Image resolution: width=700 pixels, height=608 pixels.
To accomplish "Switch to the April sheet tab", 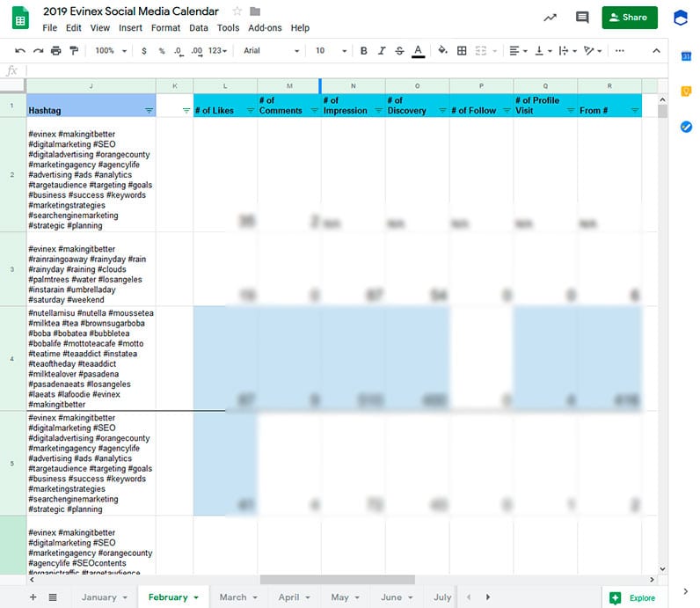I will point(294,597).
